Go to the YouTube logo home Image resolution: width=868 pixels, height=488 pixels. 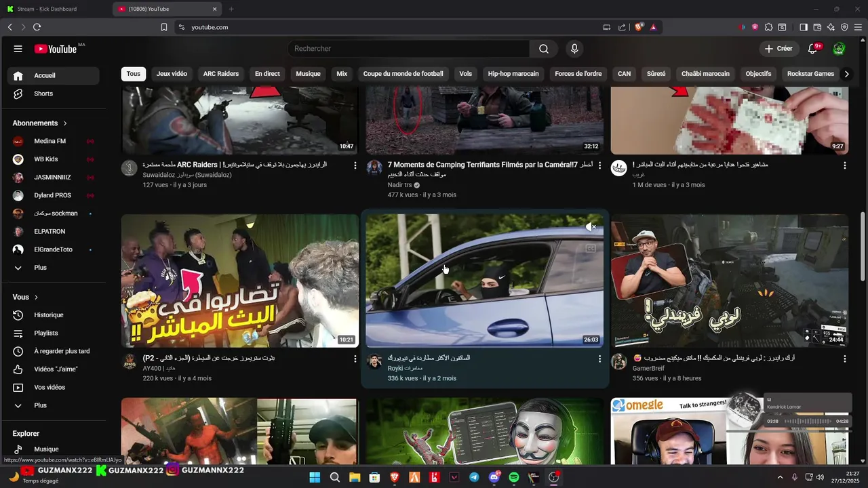pos(56,49)
